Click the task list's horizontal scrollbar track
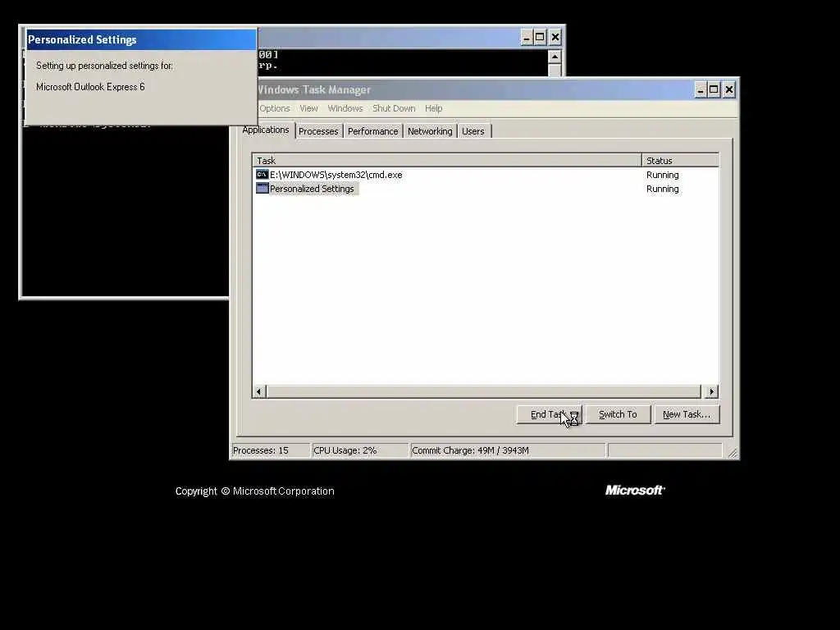The height and width of the screenshot is (630, 840). point(484,391)
